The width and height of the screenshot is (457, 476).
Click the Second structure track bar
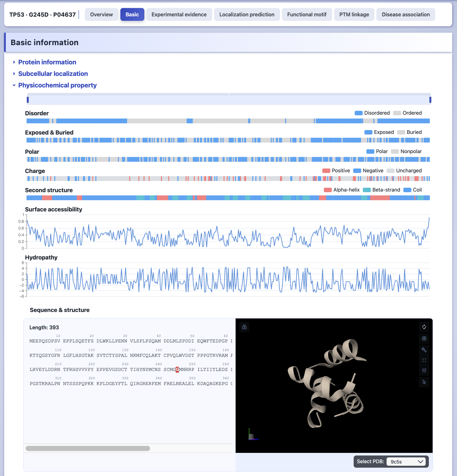click(228, 198)
